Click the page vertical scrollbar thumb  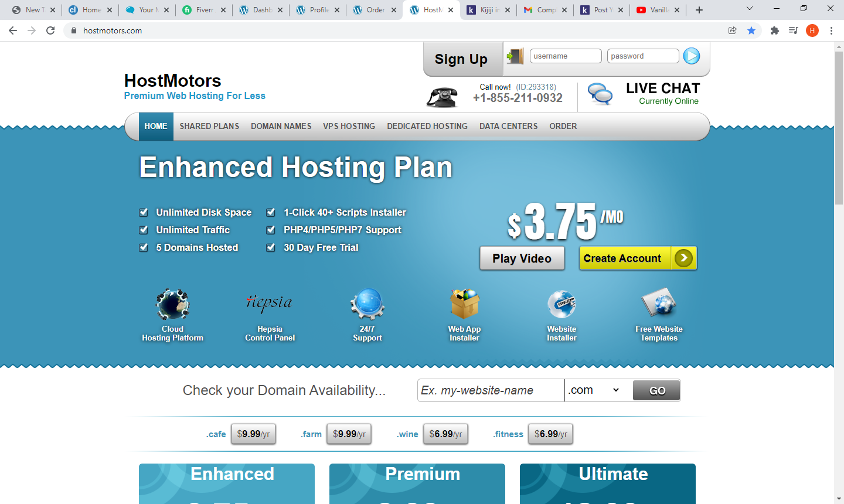point(839,128)
